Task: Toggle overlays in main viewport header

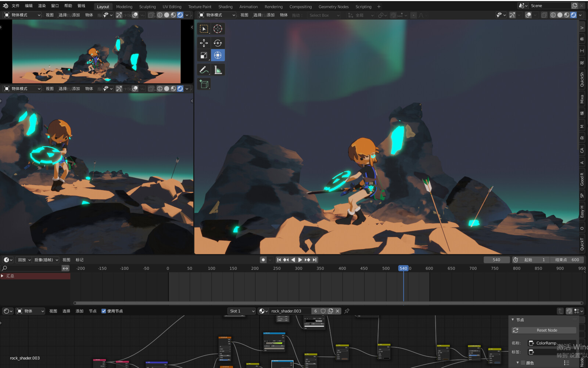Action: click(528, 15)
